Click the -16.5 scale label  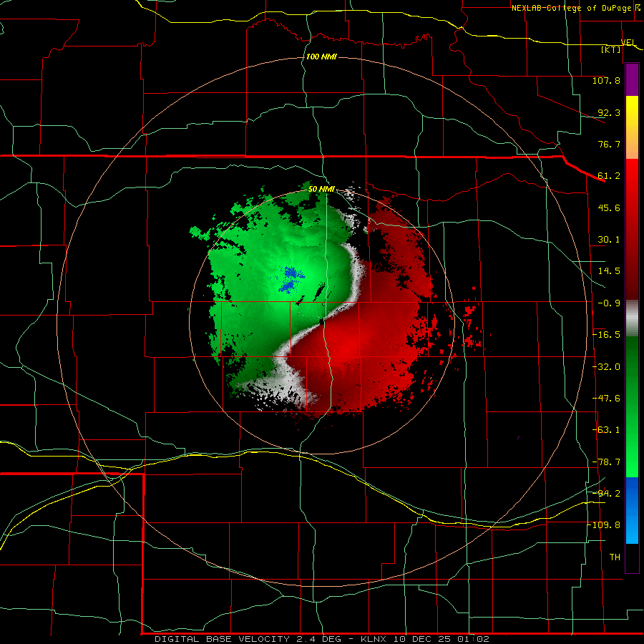(606, 335)
